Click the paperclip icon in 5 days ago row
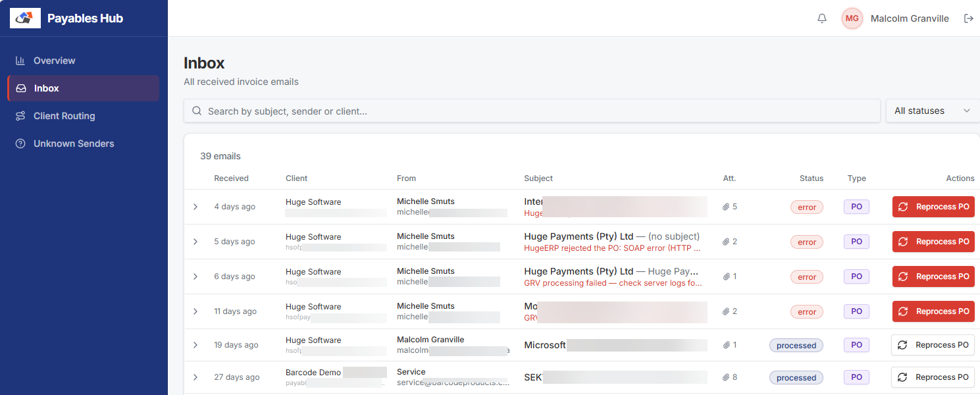Screen dimensions: 980x395 pyautogui.click(x=726, y=242)
